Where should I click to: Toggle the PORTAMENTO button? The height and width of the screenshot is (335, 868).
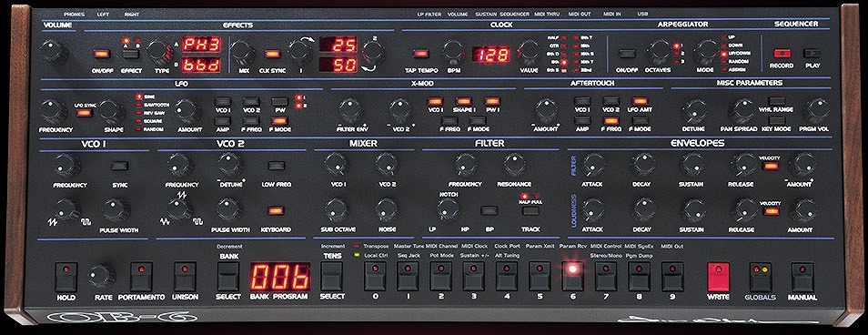[x=141, y=277]
